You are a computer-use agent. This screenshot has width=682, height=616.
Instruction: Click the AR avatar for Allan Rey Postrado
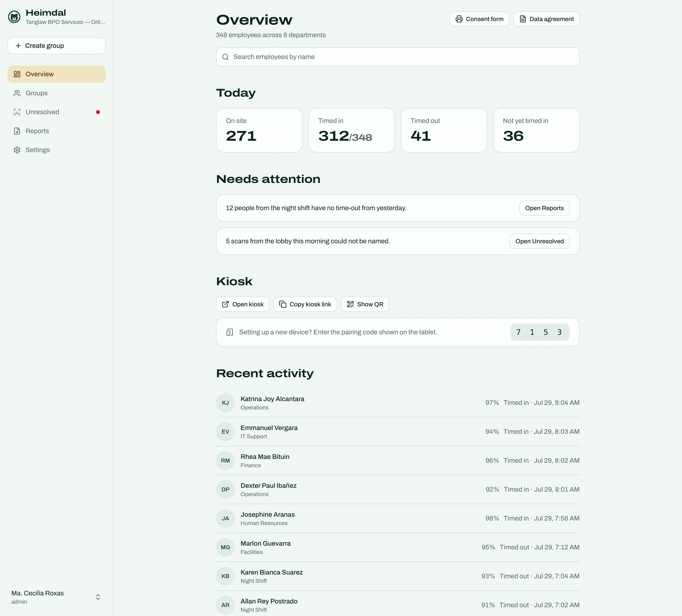[225, 605]
